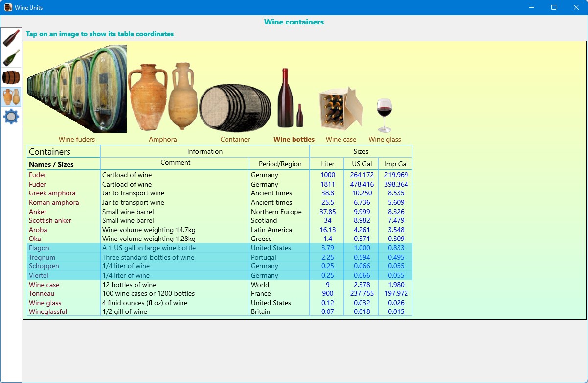Click the '1811' liter value
This screenshot has height=383, width=588.
pos(328,184)
